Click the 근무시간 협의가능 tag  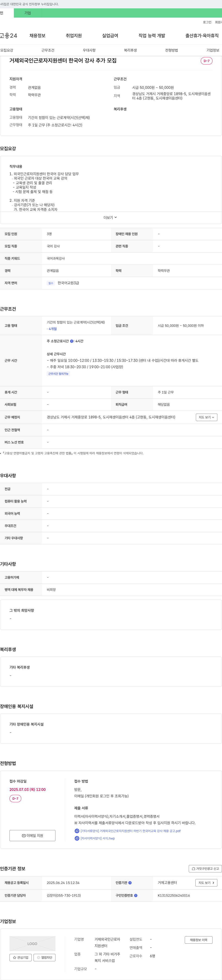[59, 374]
